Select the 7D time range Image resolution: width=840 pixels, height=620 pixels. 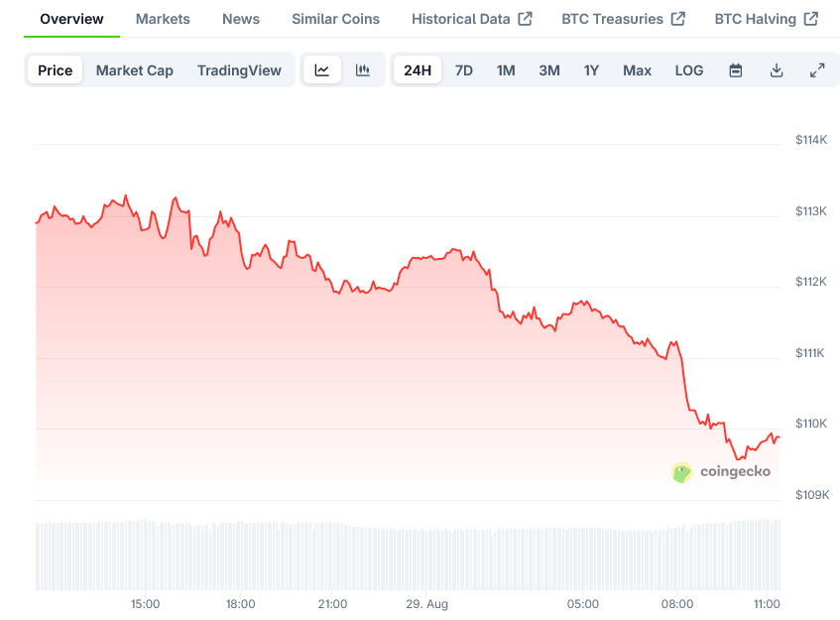[464, 70]
